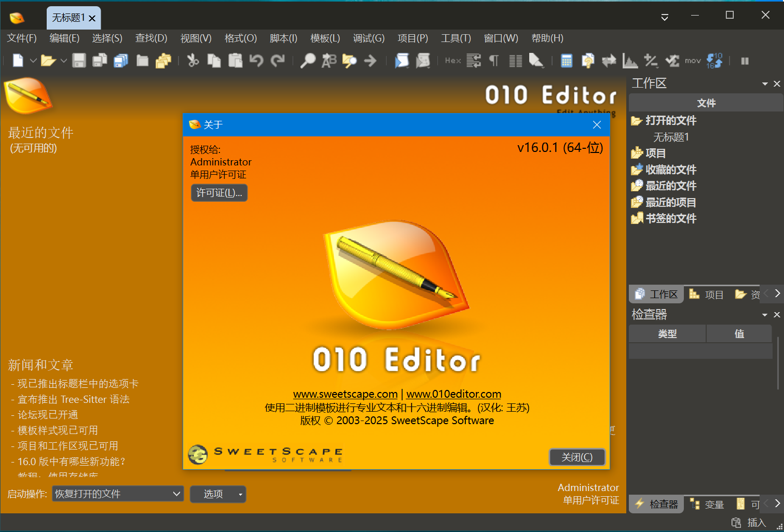The width and height of the screenshot is (784, 532).
Task: Click the mov disassembler icon
Action: (x=693, y=61)
